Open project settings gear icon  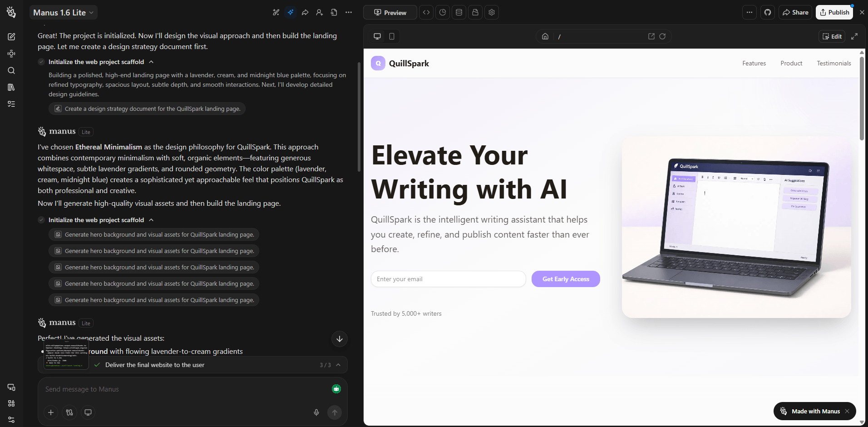(492, 12)
